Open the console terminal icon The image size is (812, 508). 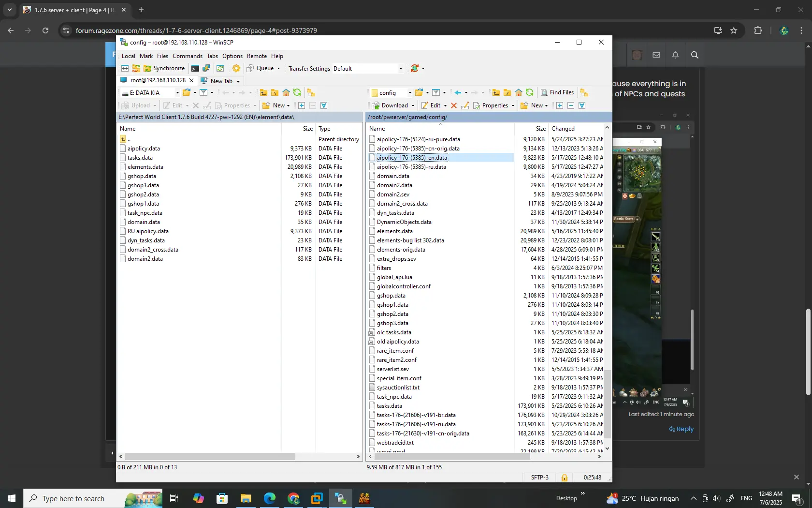coord(195,68)
